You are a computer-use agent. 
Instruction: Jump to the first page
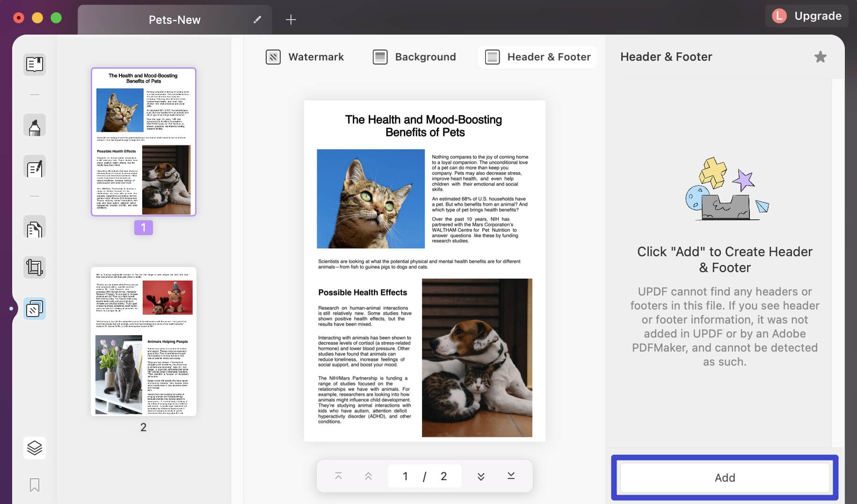pyautogui.click(x=338, y=475)
